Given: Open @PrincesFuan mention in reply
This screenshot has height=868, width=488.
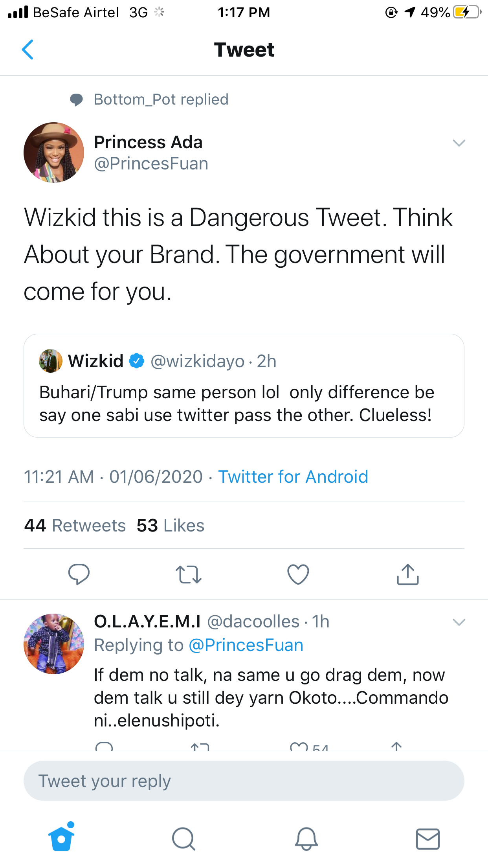Looking at the screenshot, I should point(246,645).
